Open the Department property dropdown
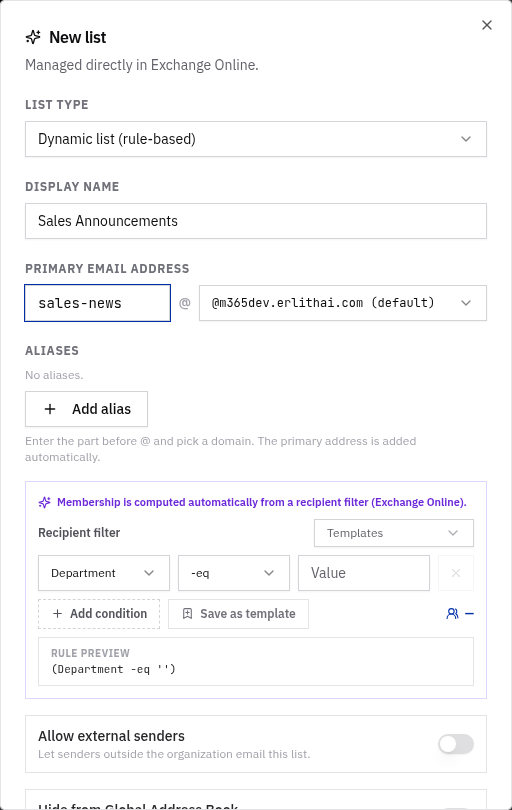 [104, 573]
